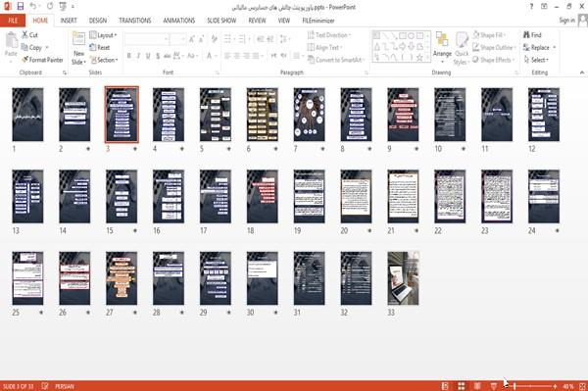The image size is (588, 391).
Task: Switch to TRANSITIONS tab
Action: [x=135, y=21]
